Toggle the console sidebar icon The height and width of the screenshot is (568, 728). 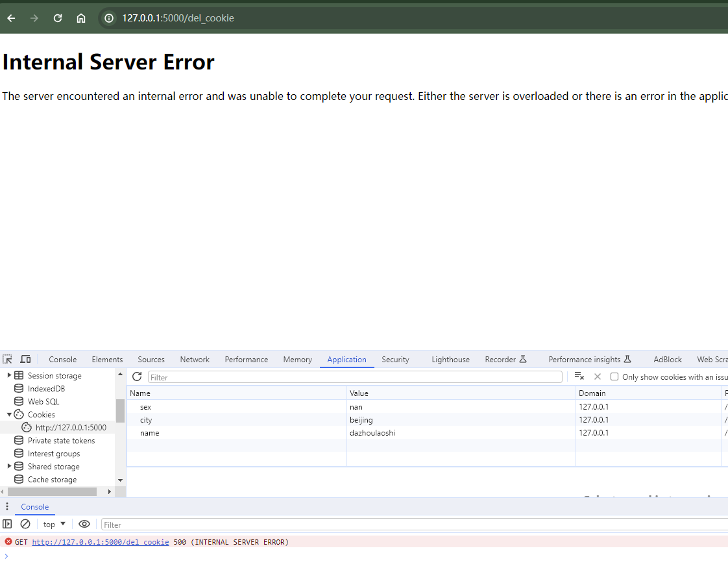(7, 524)
